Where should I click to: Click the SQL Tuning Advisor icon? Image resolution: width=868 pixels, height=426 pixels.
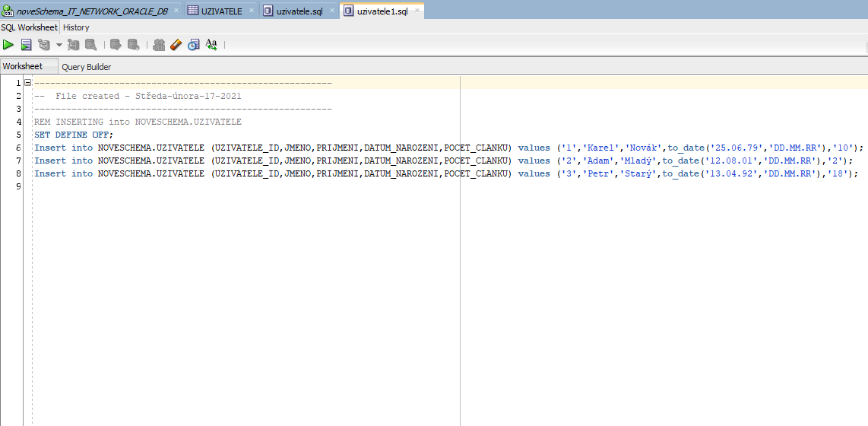click(x=90, y=45)
